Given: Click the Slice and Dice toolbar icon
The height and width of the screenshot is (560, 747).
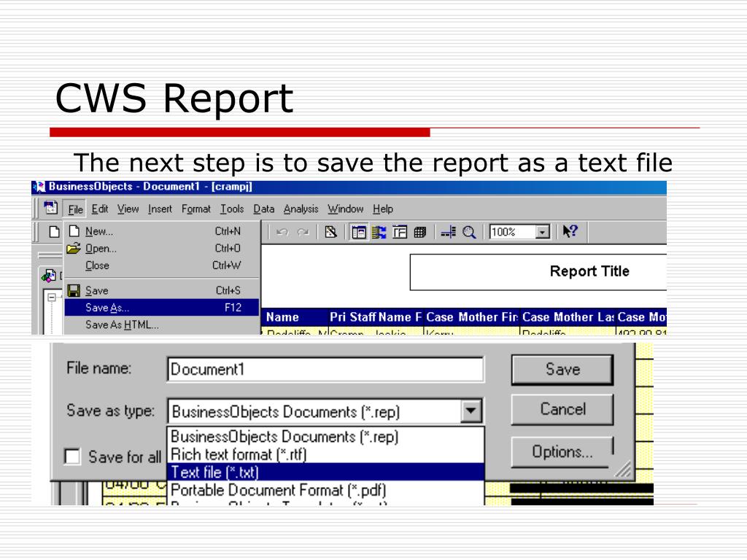Looking at the screenshot, I should 379,232.
